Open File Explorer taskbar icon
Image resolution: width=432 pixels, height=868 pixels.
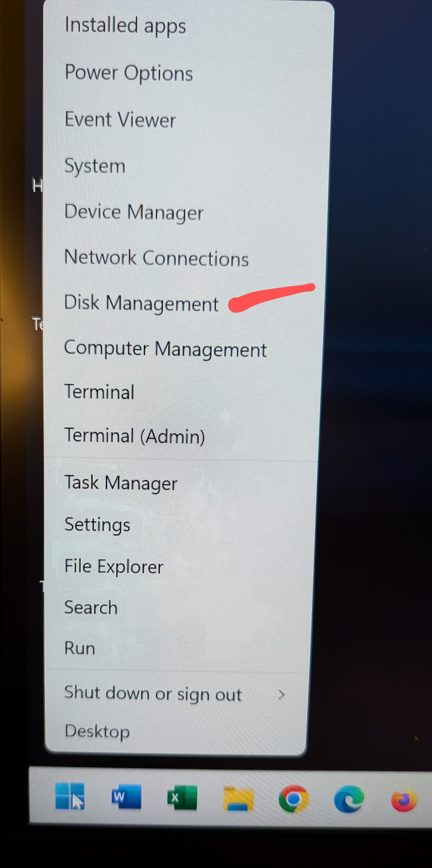(x=238, y=798)
